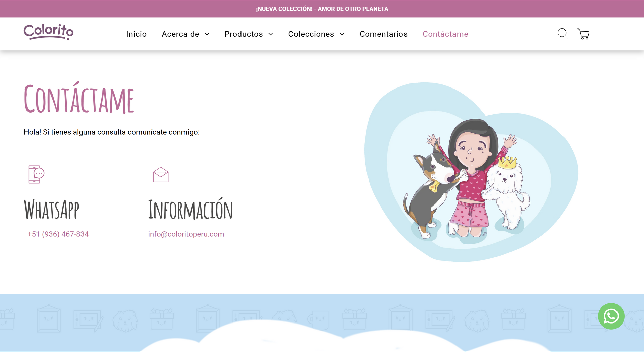Image resolution: width=644 pixels, height=352 pixels.
Task: Open the Comentarios page
Action: [x=384, y=34]
